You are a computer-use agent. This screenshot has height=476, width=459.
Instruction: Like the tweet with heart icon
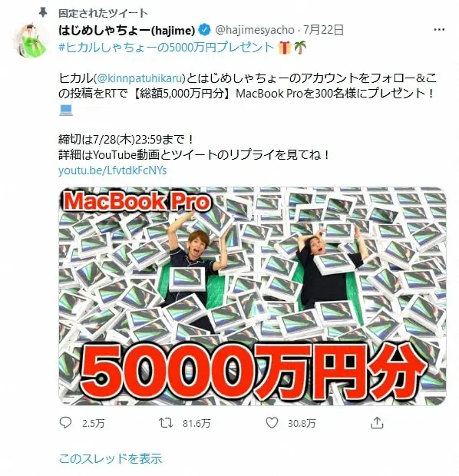pos(272,422)
